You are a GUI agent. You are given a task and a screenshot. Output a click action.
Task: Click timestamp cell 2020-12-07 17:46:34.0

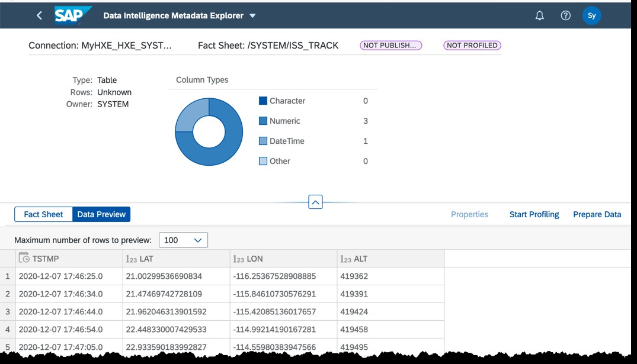[x=69, y=294]
